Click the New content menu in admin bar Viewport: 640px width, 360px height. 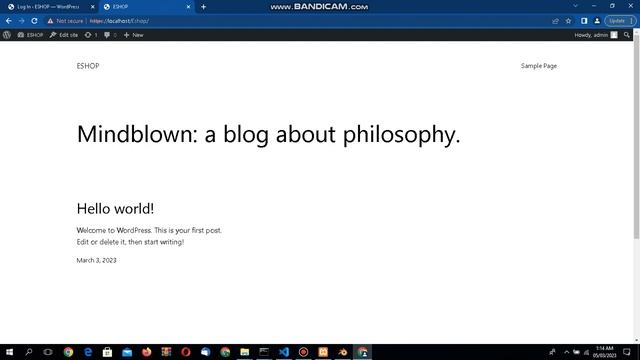tap(133, 35)
